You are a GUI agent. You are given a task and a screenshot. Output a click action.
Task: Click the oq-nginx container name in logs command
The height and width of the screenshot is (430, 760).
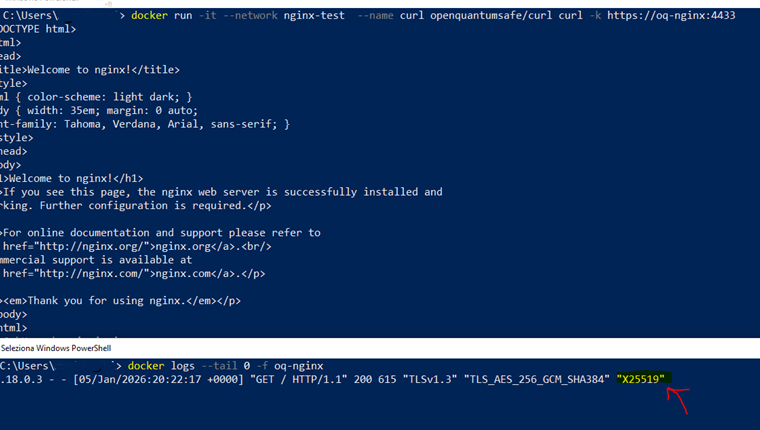[x=299, y=366]
